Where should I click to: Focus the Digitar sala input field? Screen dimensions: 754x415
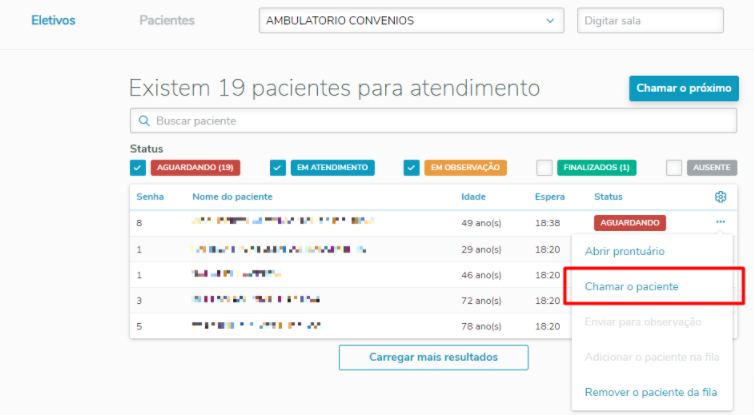[x=650, y=21]
